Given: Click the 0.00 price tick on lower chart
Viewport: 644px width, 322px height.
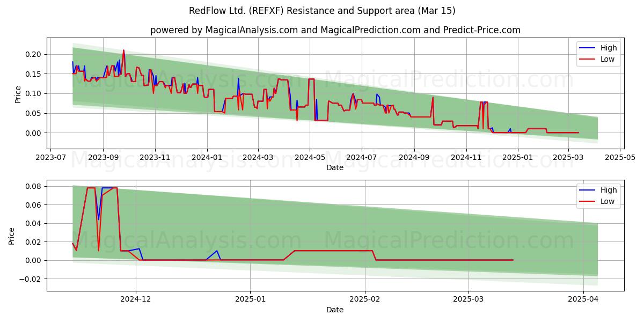Looking at the screenshot, I should (x=33, y=260).
